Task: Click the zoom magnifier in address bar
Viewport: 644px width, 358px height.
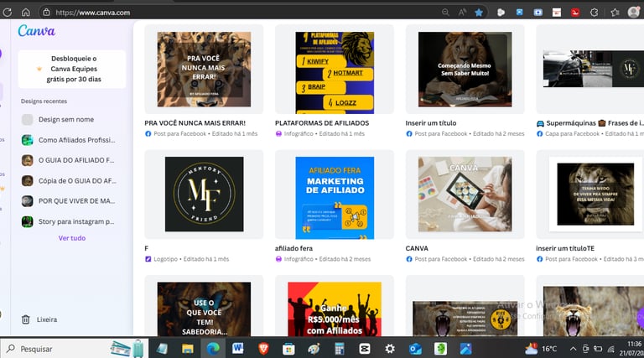Action: 445,13
